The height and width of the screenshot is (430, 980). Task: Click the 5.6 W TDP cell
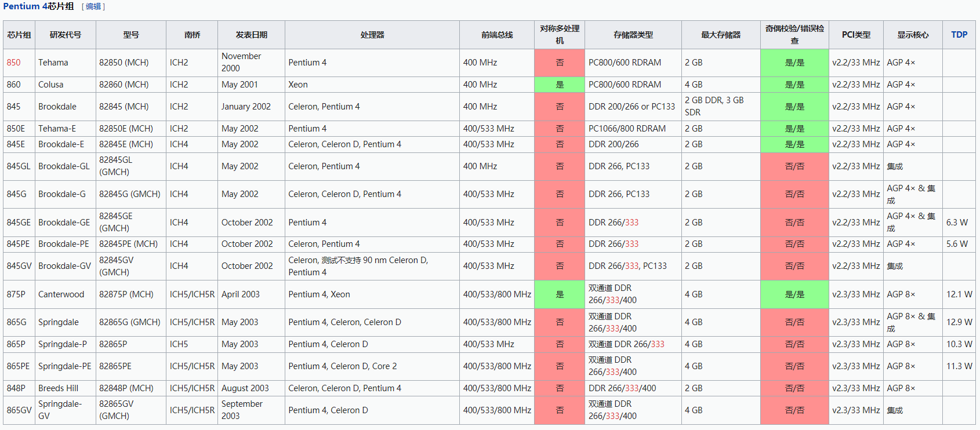[x=959, y=244]
